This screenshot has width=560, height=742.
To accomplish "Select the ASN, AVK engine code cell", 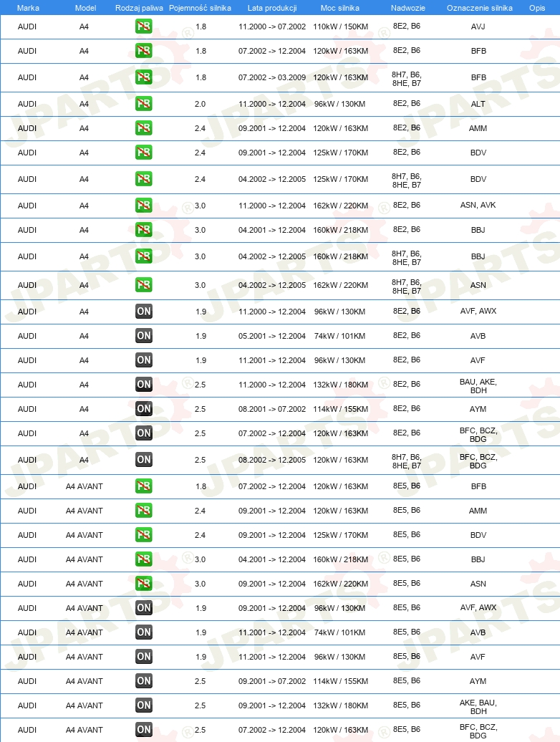I will [x=478, y=205].
